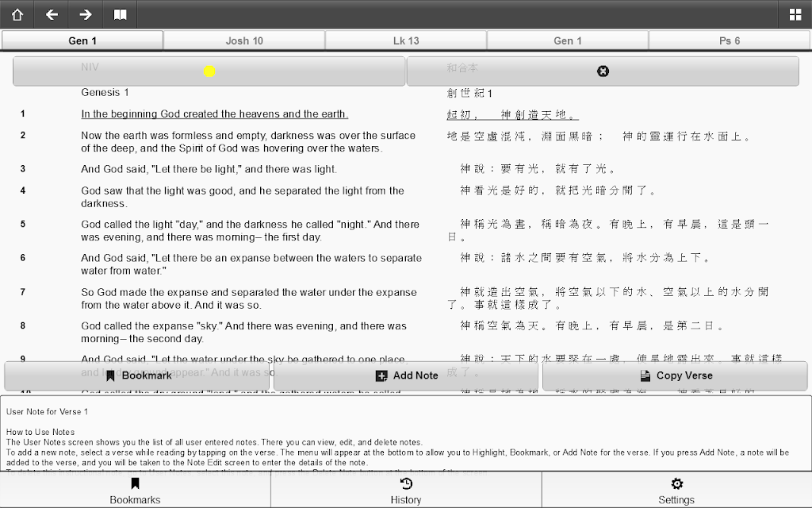812x508 pixels.
Task: Copy the selected verse
Action: tap(676, 375)
